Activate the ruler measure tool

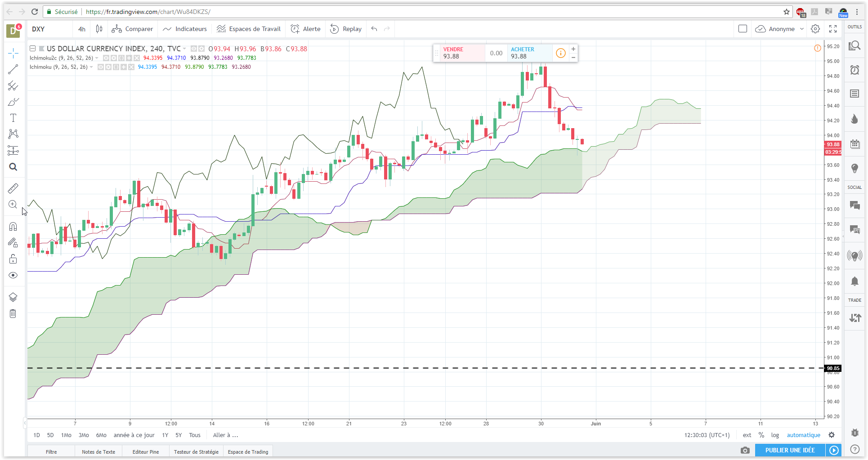coord(13,188)
